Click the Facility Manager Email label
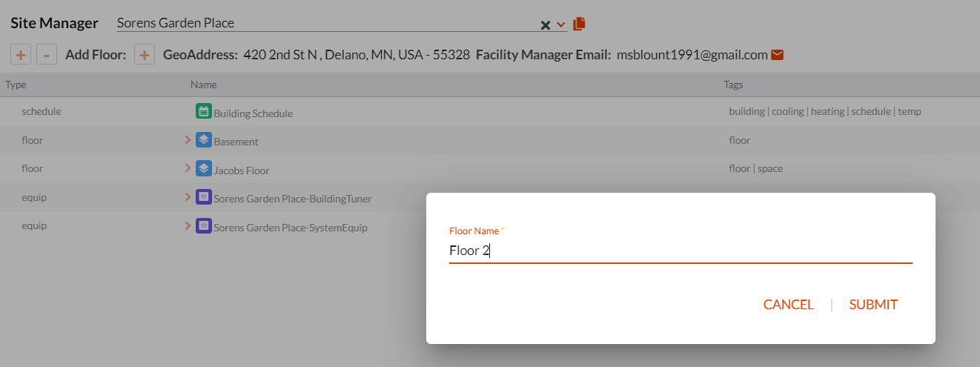Viewport: 980px width, 367px height. 543,55
